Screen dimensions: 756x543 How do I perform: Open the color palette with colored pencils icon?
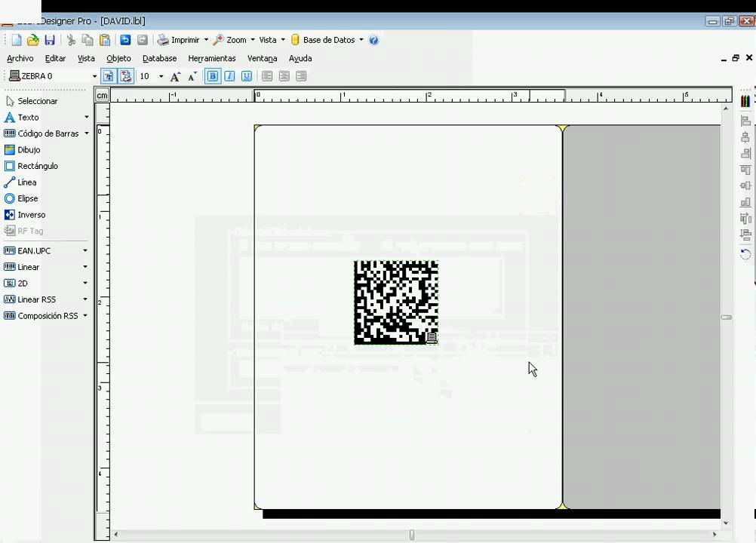coord(745,101)
